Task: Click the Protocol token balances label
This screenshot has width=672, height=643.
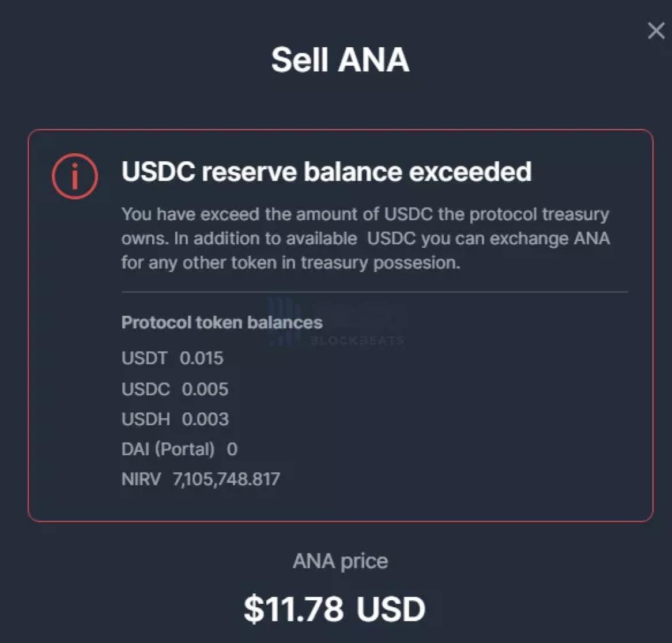Action: click(222, 322)
